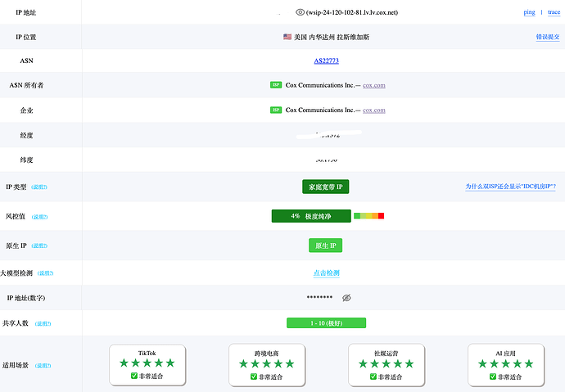Click the trace link
This screenshot has height=392, width=565.
(x=554, y=12)
